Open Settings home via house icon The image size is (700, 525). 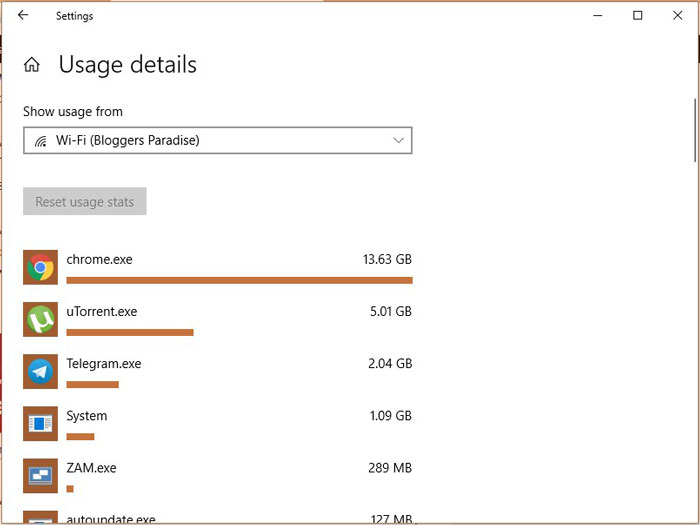click(32, 65)
